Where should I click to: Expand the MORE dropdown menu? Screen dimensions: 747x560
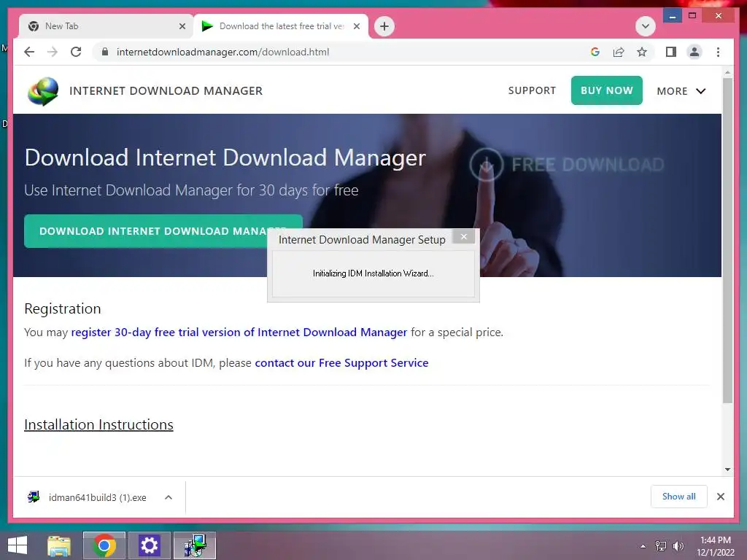681,91
